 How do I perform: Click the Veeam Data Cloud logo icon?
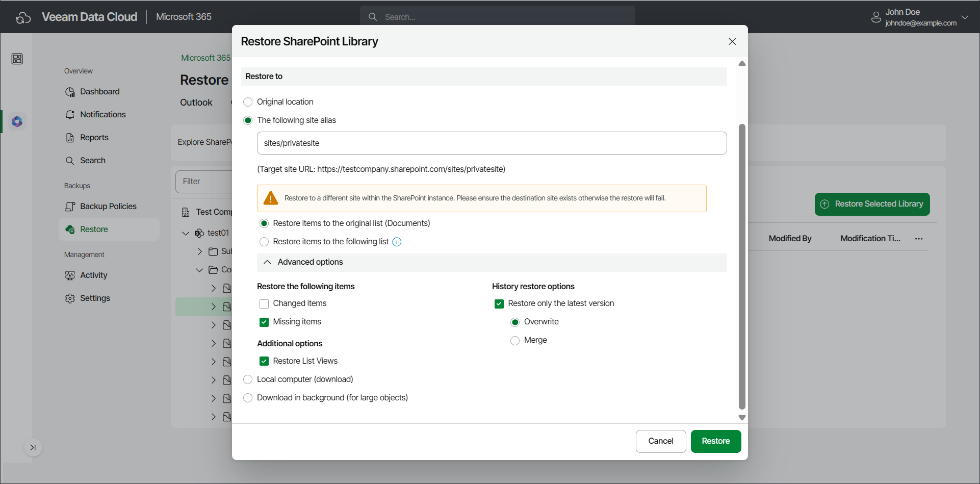pos(23,18)
